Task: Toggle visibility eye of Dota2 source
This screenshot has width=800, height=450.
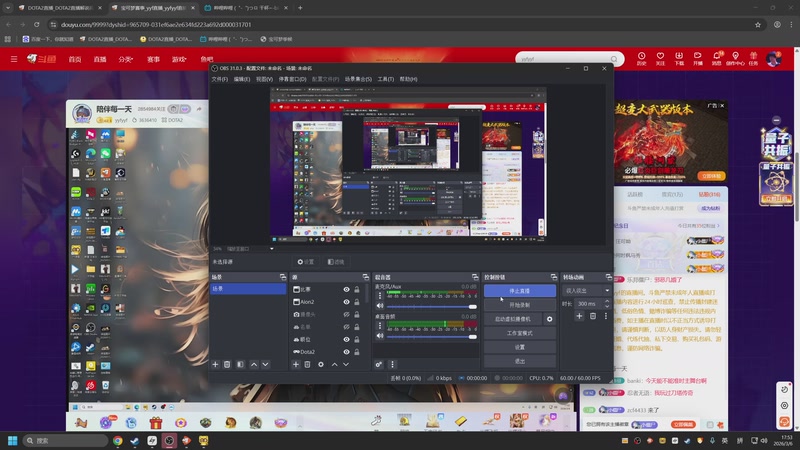Action: [346, 352]
